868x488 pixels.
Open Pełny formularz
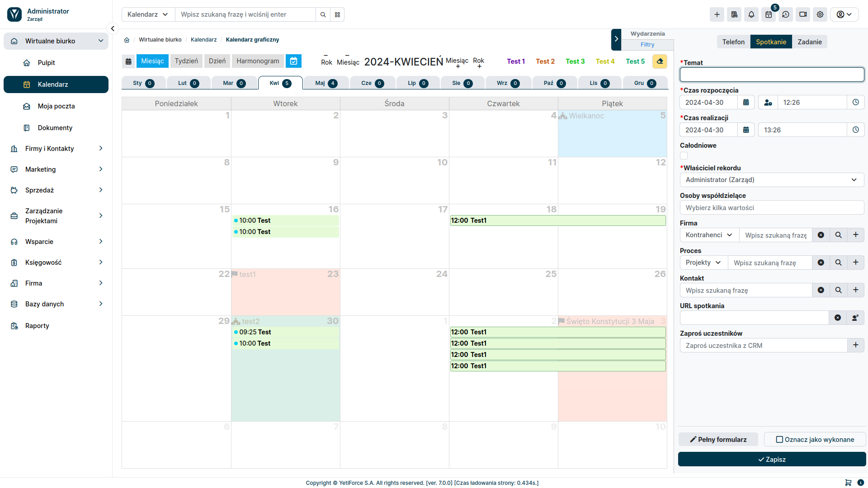[718, 439]
